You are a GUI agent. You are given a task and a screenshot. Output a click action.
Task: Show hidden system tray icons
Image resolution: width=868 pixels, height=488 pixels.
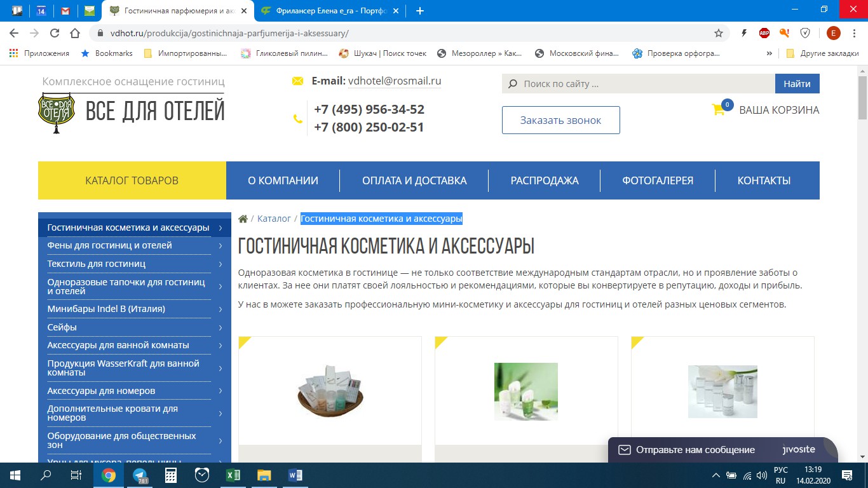pyautogui.click(x=716, y=475)
